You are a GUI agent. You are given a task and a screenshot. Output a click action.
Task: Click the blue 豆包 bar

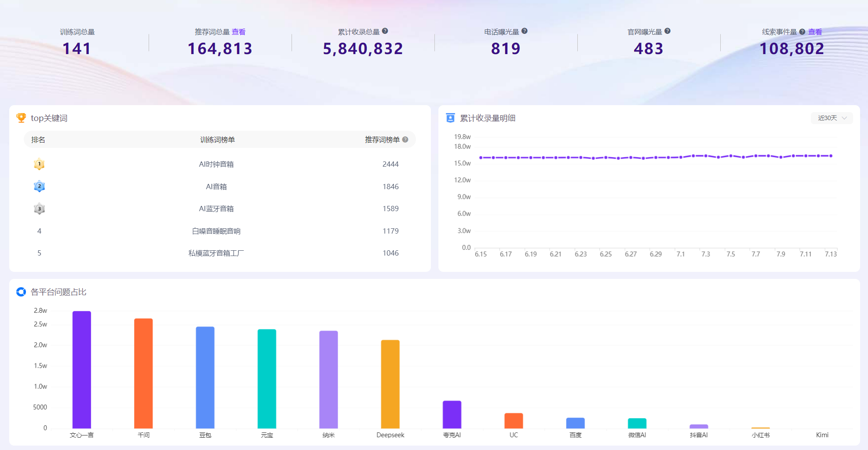coord(205,377)
